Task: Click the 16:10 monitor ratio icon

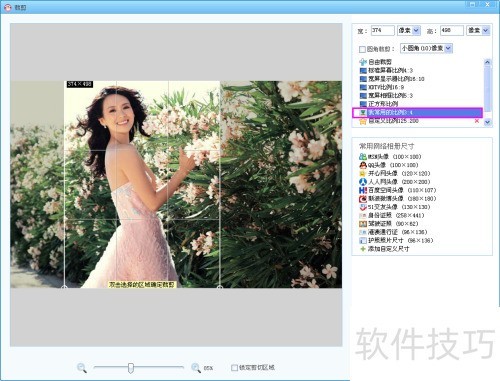Action: (x=363, y=79)
